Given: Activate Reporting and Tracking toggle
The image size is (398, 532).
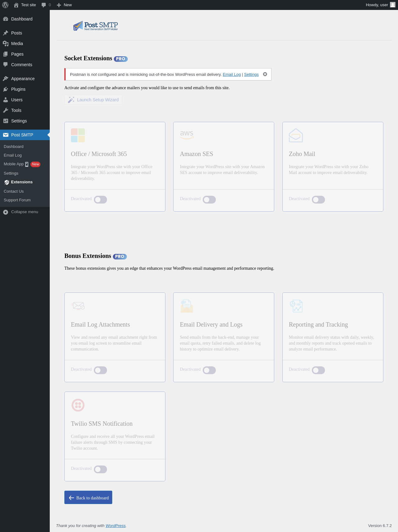Looking at the screenshot, I should coord(318,370).
